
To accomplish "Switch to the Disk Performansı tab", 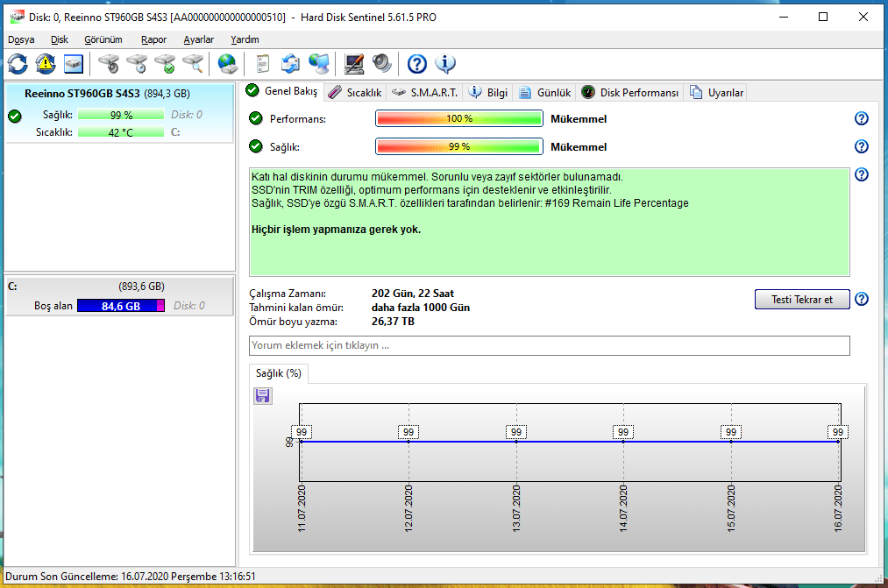I will click(x=629, y=93).
